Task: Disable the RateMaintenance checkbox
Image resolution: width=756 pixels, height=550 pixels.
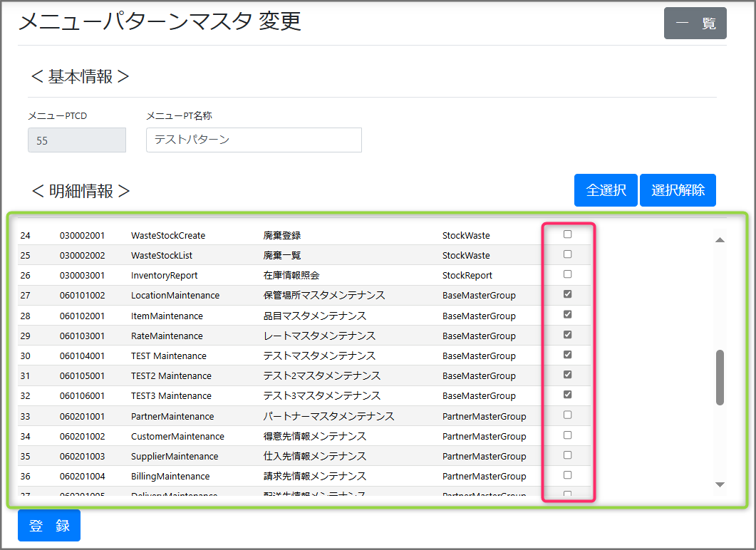Action: click(568, 334)
